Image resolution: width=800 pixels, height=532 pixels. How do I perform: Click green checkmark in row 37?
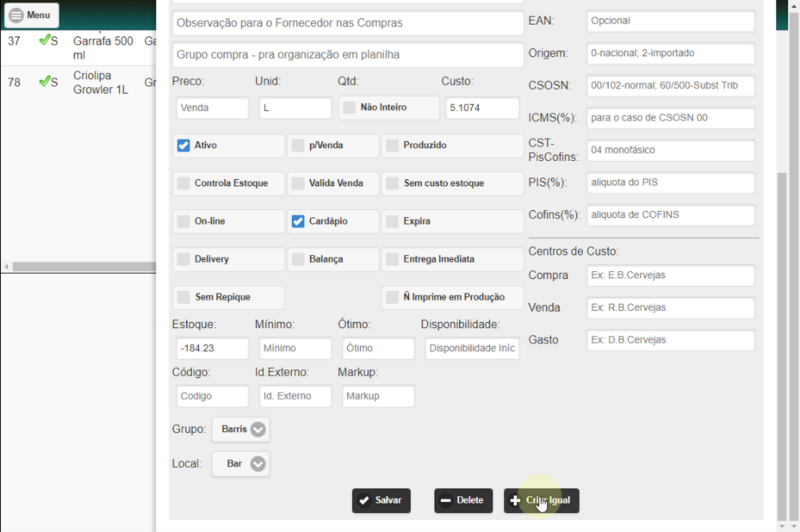coord(45,40)
